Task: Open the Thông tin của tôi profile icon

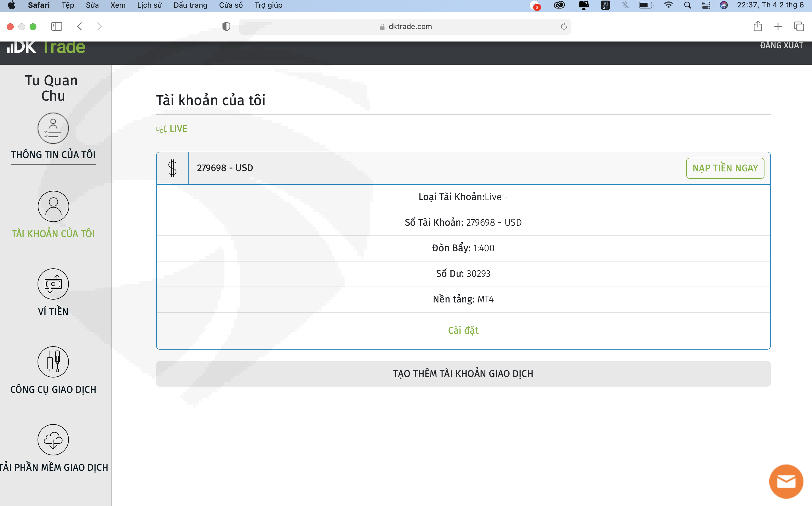Action: coord(53,128)
